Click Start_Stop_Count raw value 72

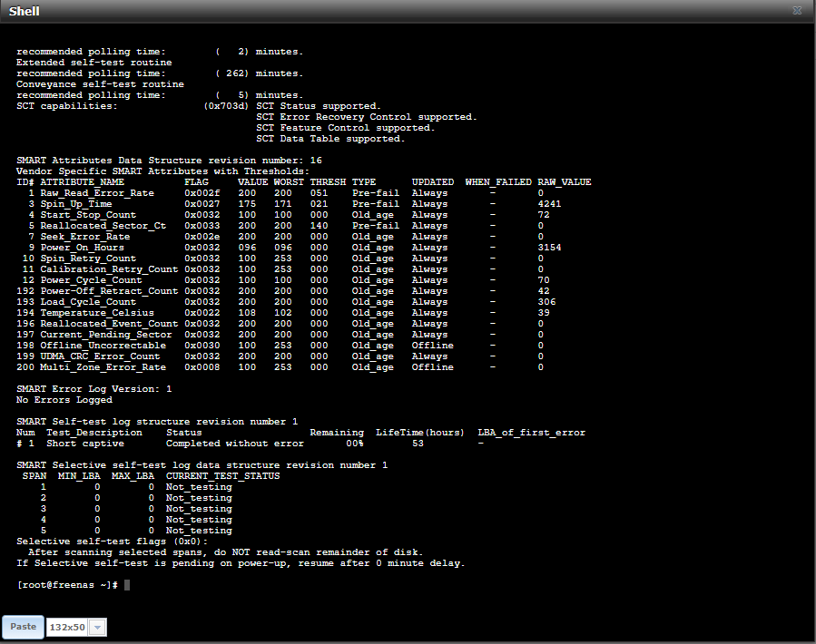click(544, 215)
